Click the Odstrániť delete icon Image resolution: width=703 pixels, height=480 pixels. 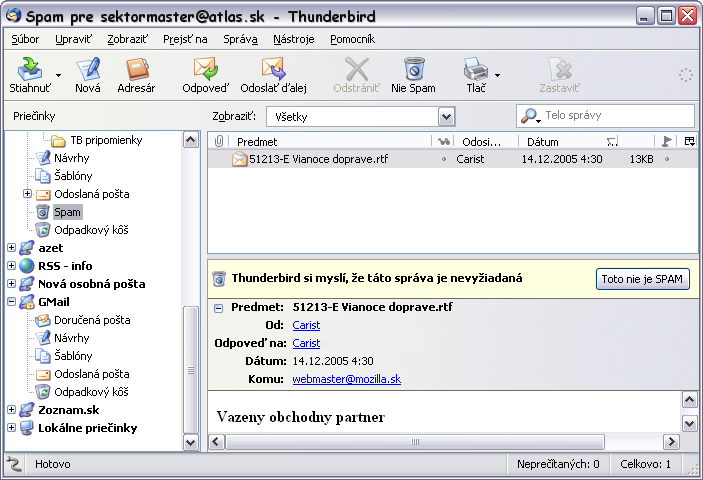click(x=356, y=69)
